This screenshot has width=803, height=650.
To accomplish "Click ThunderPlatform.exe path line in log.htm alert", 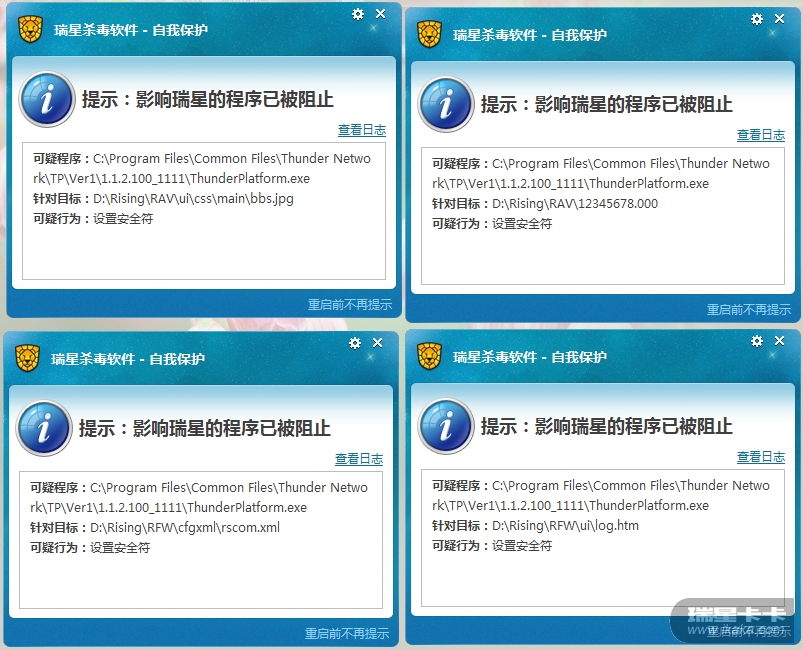I will [570, 506].
